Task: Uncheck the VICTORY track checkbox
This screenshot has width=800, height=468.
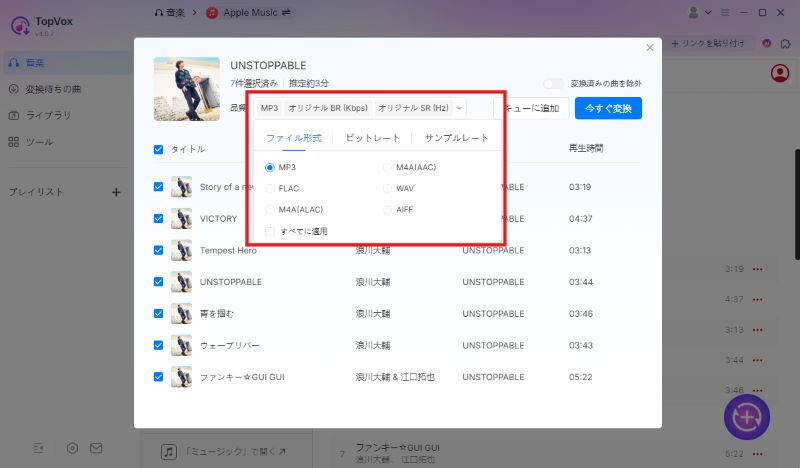Action: [158, 218]
